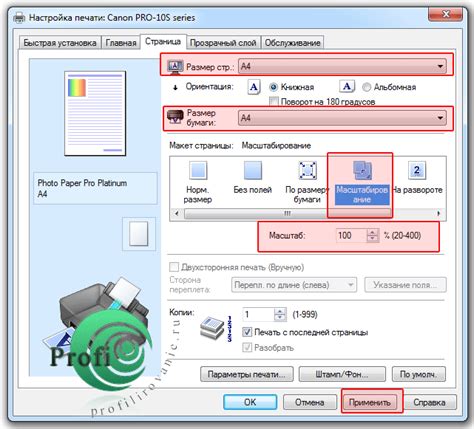Open Штамп/Фон... button

[x=342, y=374]
